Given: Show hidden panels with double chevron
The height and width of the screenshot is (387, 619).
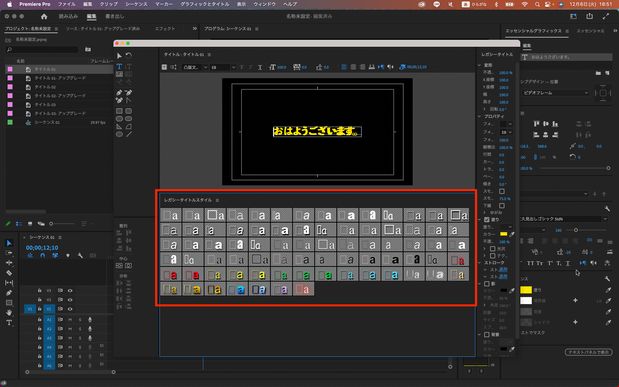Looking at the screenshot, I should pos(195,28).
